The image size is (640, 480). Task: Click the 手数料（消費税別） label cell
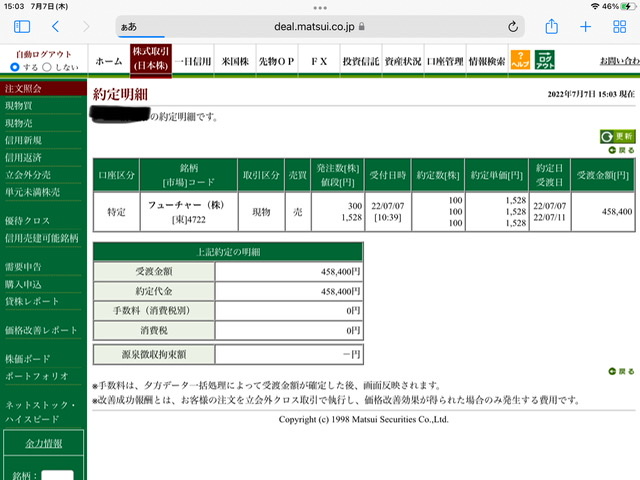[x=154, y=311]
